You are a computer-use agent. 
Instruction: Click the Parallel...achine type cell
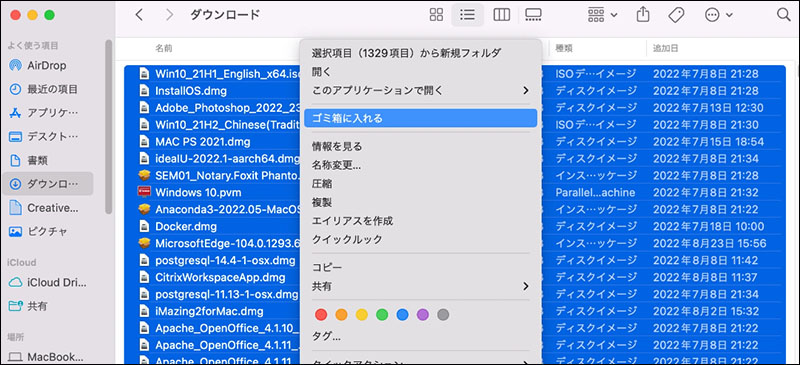[x=595, y=192]
